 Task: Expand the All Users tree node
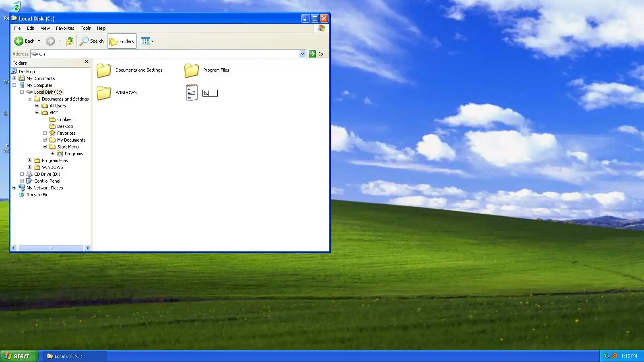pos(37,105)
